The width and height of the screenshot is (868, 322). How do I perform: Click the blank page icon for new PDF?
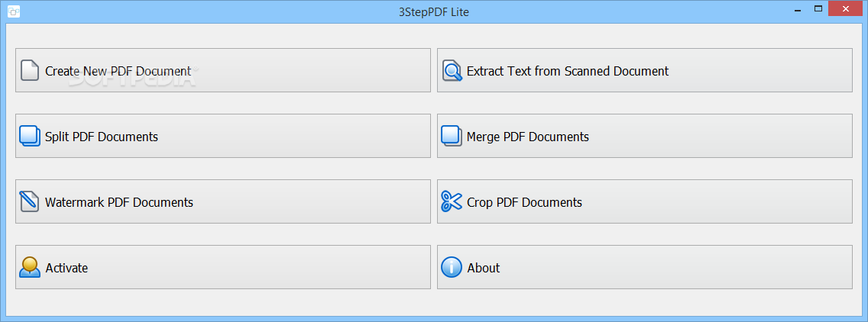coord(30,70)
